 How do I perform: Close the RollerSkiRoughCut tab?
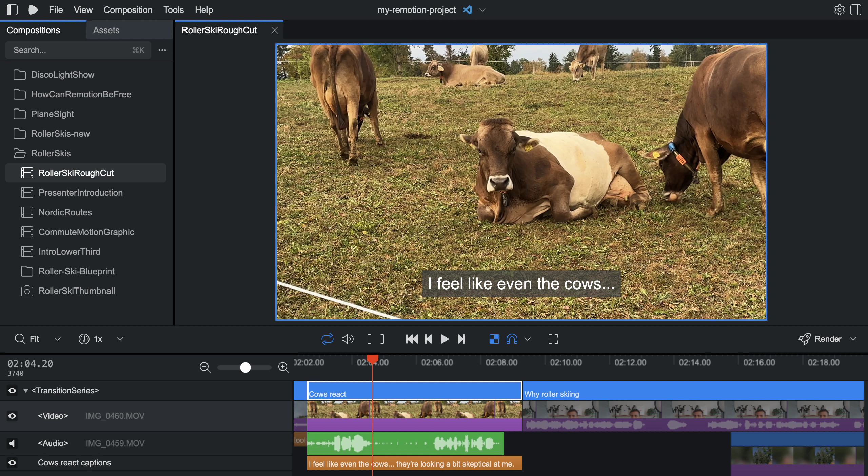coord(275,30)
